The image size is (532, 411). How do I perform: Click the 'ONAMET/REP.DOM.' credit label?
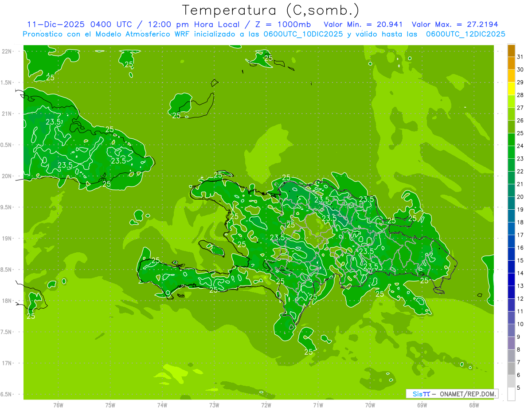(x=468, y=394)
